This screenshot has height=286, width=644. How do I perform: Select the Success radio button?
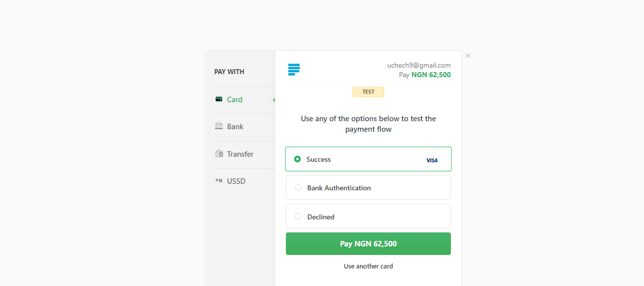297,159
